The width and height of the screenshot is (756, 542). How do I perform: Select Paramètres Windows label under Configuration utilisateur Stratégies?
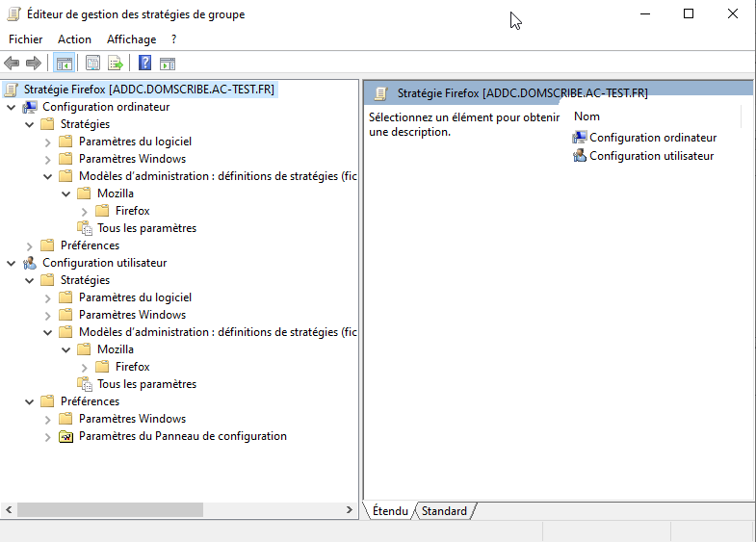132,315
